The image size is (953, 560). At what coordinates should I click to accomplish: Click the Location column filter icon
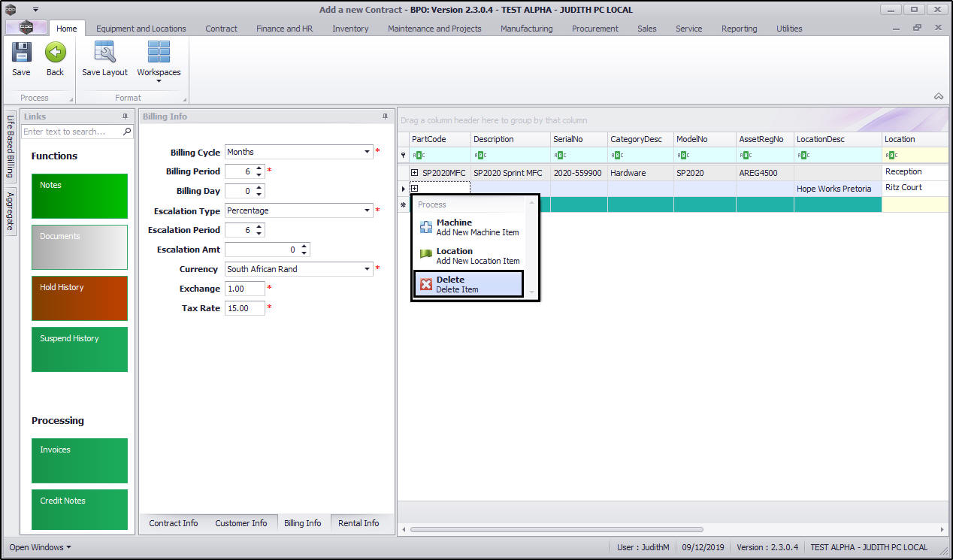tap(892, 156)
